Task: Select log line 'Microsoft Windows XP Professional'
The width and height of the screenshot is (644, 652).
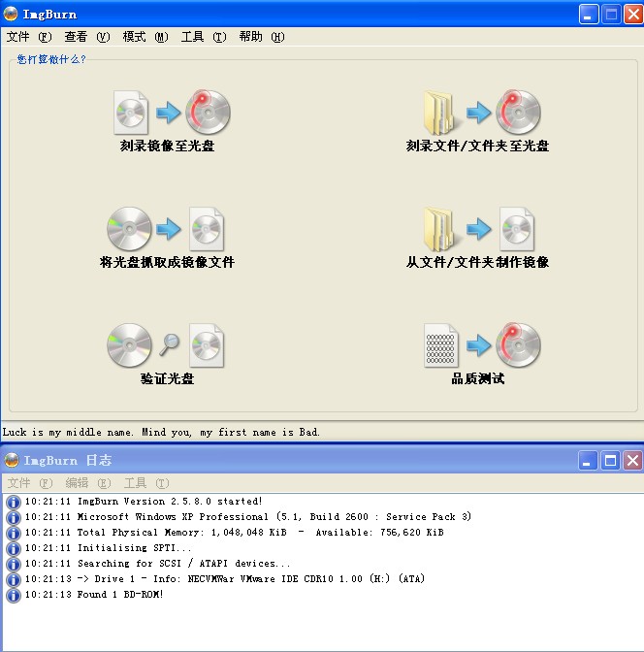Action: (247, 517)
